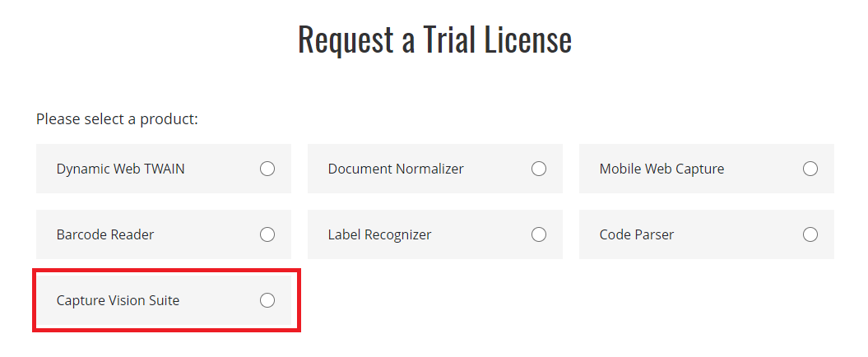Image resolution: width=868 pixels, height=357 pixels.
Task: Click the "Document Normalizer" label text
Action: (396, 169)
